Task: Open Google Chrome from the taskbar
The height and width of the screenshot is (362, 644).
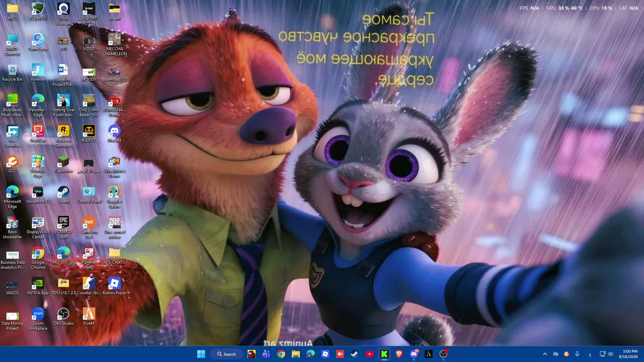Action: (x=281, y=354)
